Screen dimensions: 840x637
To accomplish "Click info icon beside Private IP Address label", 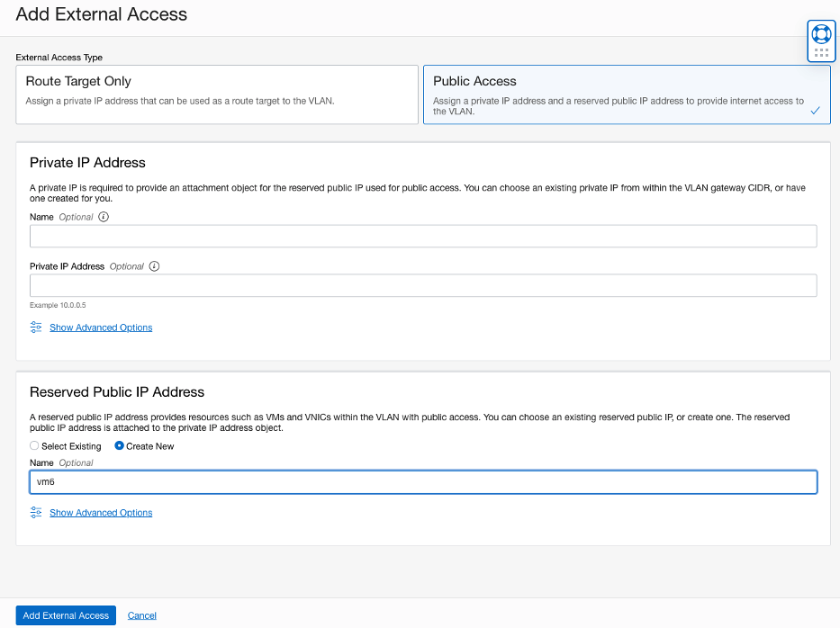I will (153, 265).
